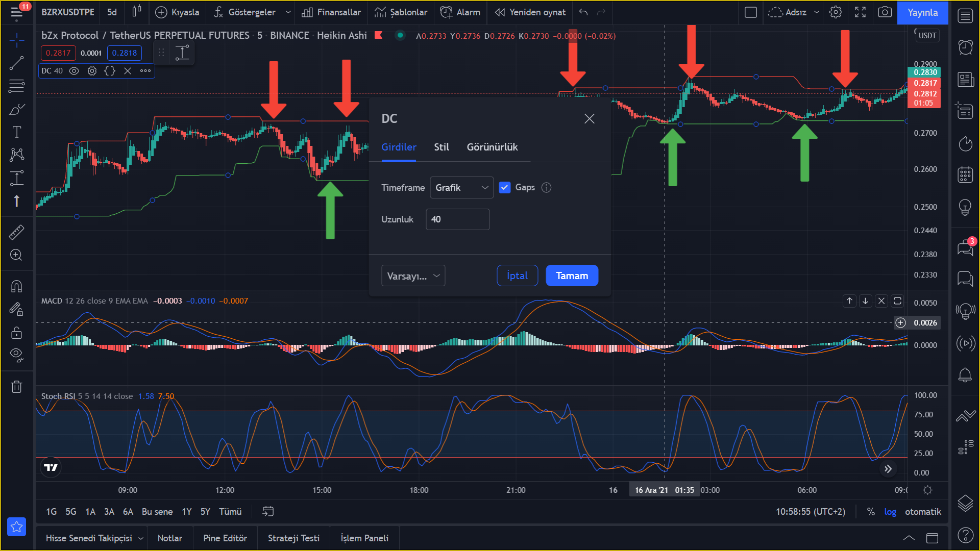Show Gaps info tooltip icon

coord(547,187)
